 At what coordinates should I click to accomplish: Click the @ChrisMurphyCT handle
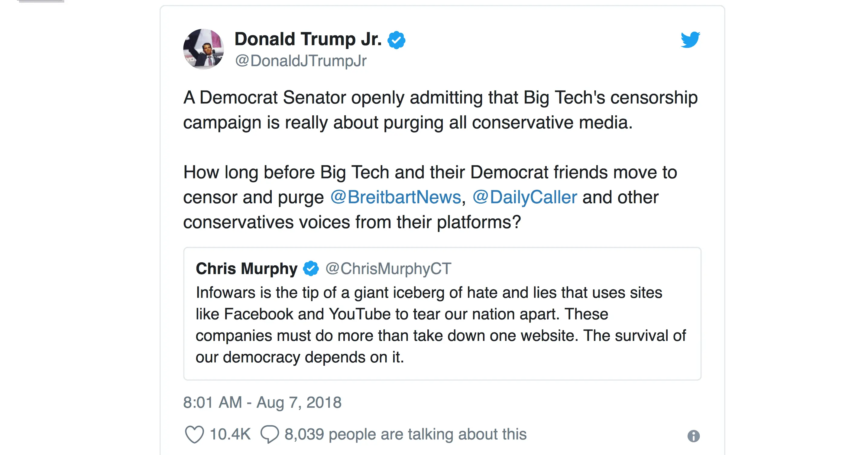pyautogui.click(x=388, y=269)
